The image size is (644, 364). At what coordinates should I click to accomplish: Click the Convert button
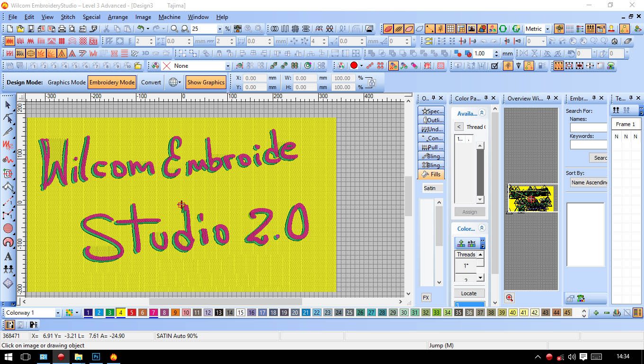point(151,82)
